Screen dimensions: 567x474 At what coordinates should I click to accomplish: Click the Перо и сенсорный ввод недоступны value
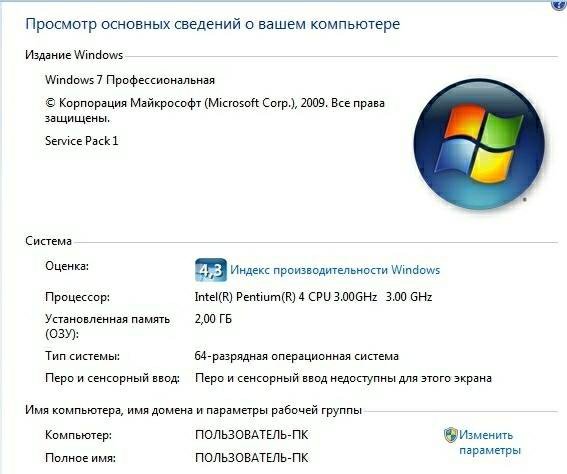pyautogui.click(x=343, y=379)
